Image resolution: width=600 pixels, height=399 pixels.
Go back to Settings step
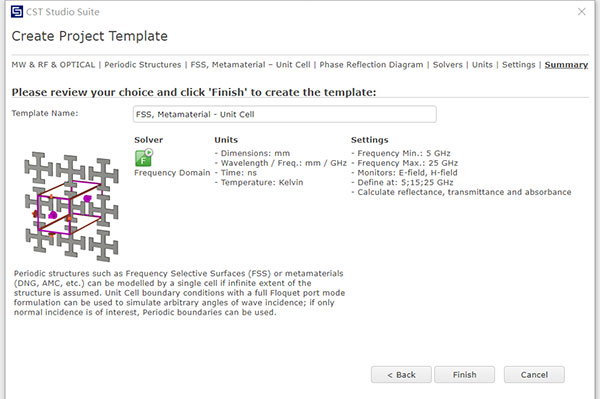(x=518, y=65)
